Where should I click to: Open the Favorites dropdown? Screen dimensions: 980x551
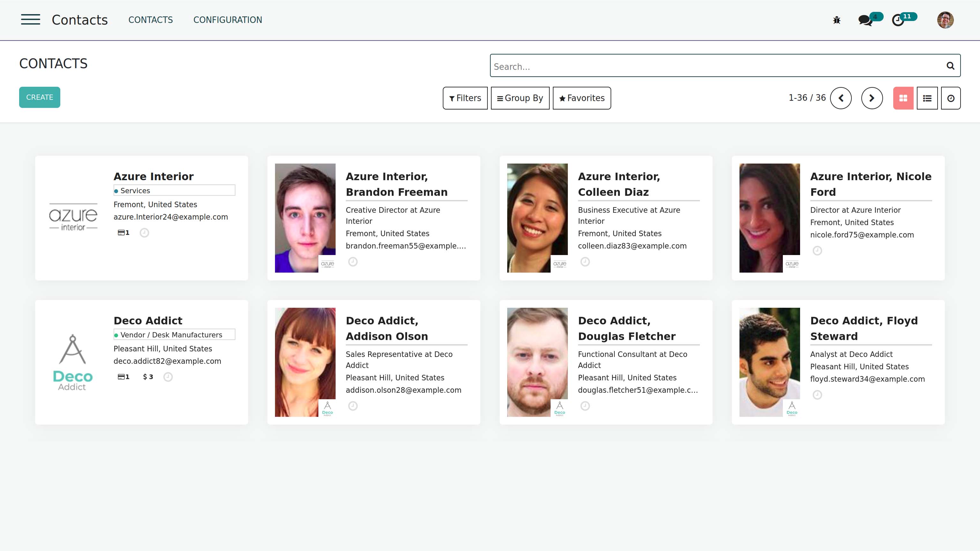[x=582, y=98]
